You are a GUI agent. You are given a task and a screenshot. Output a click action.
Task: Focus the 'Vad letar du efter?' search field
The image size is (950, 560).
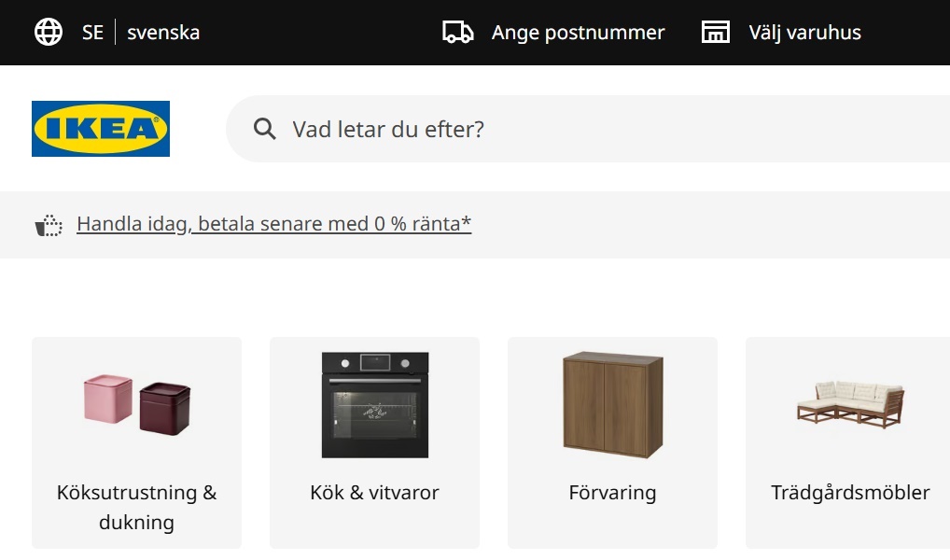click(x=560, y=129)
